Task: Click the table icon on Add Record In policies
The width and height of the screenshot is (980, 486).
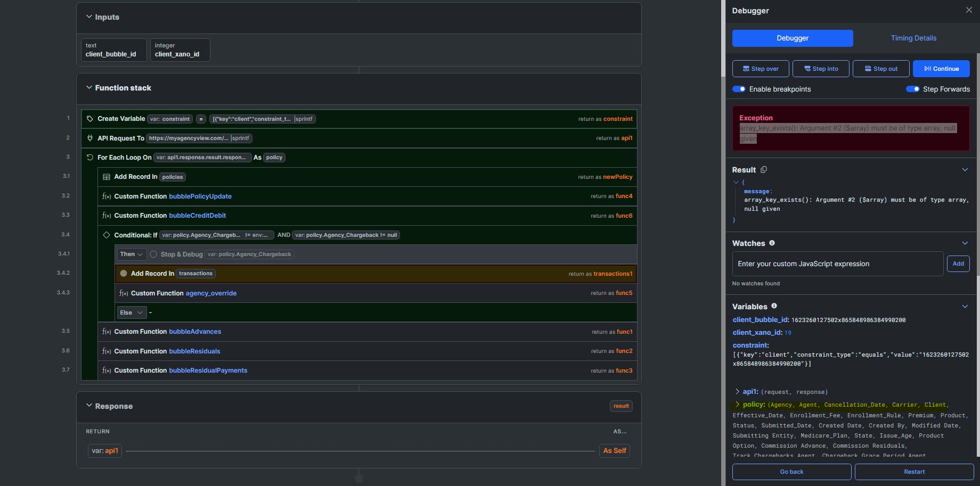Action: [x=107, y=177]
